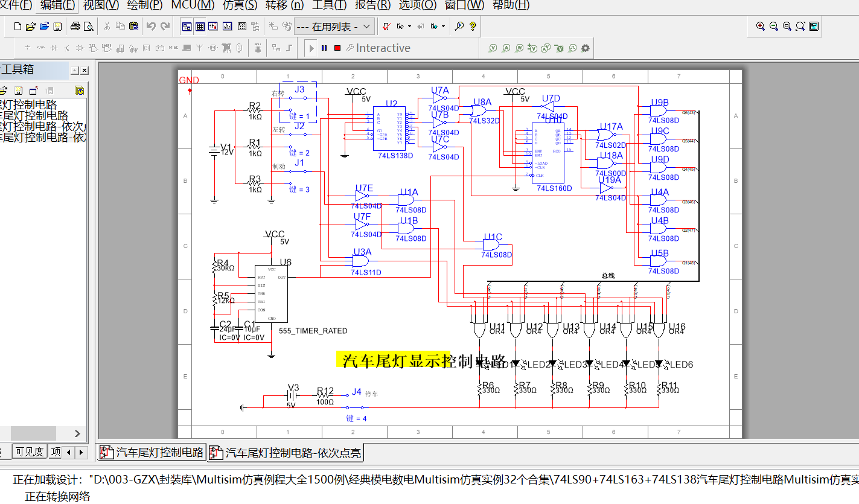This screenshot has height=504, width=859.
Task: Zoom in on the schematic
Action: pyautogui.click(x=761, y=26)
